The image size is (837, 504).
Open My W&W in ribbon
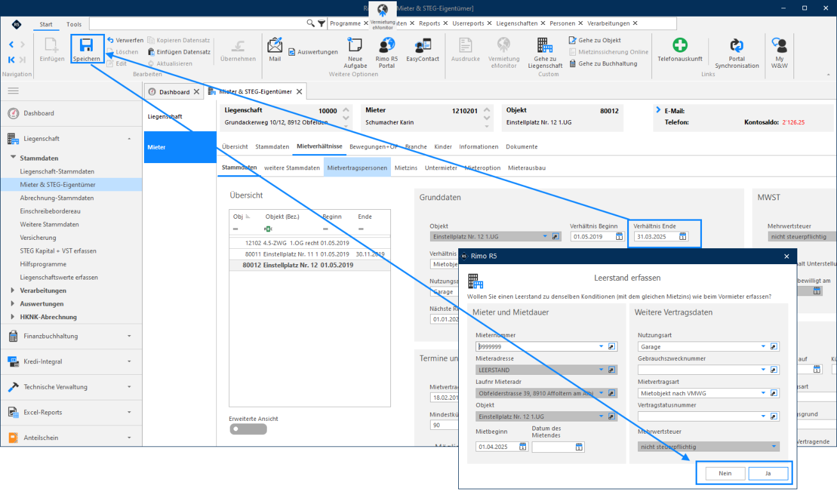(779, 52)
